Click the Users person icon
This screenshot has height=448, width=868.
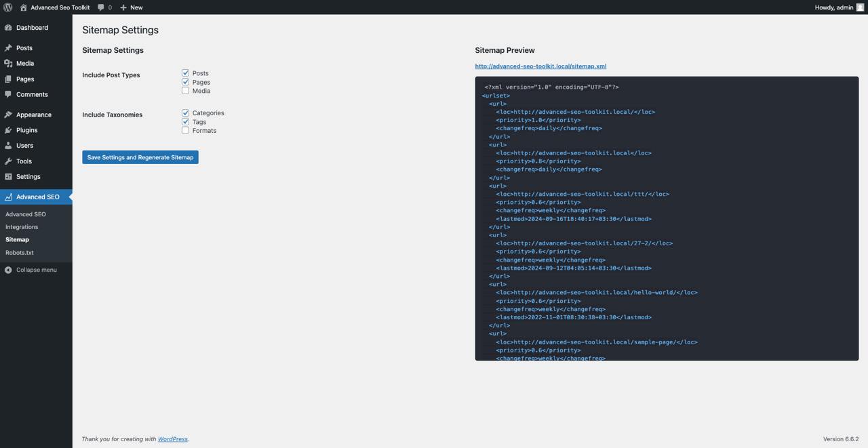click(x=8, y=146)
